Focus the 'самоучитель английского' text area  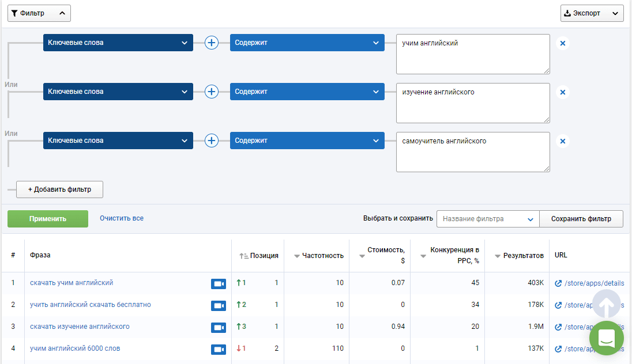pos(473,152)
